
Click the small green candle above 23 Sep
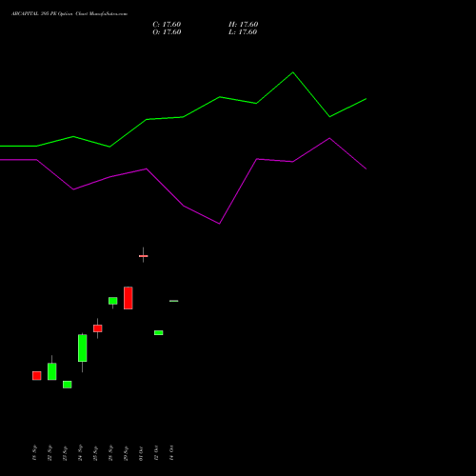point(68,385)
